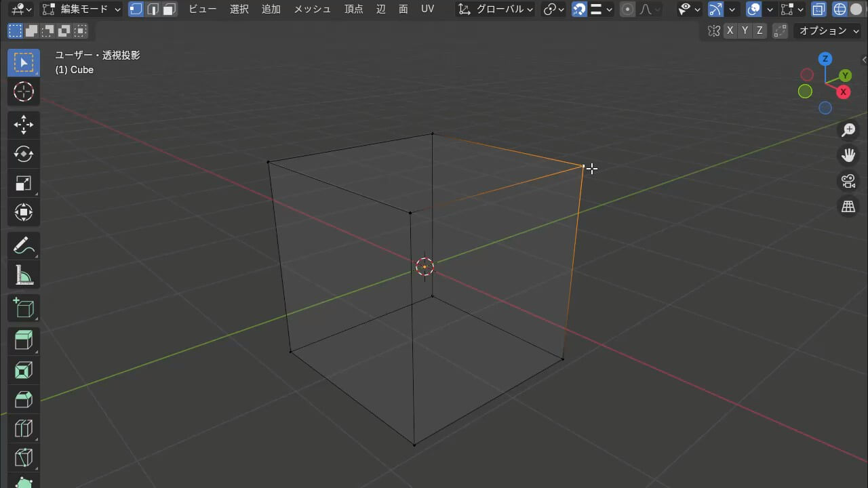This screenshot has width=868, height=488.
Task: Switch to wireframe viewport shading
Action: [840, 9]
